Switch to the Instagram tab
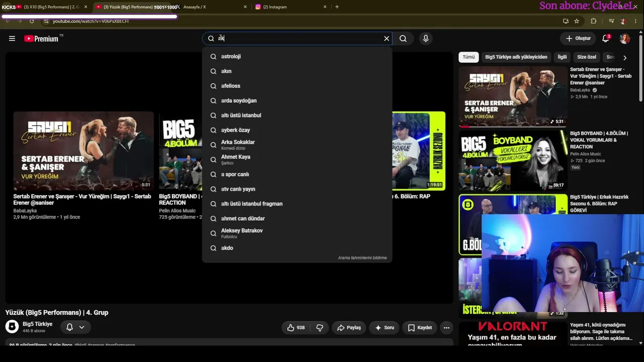The image size is (644, 362). [x=291, y=7]
